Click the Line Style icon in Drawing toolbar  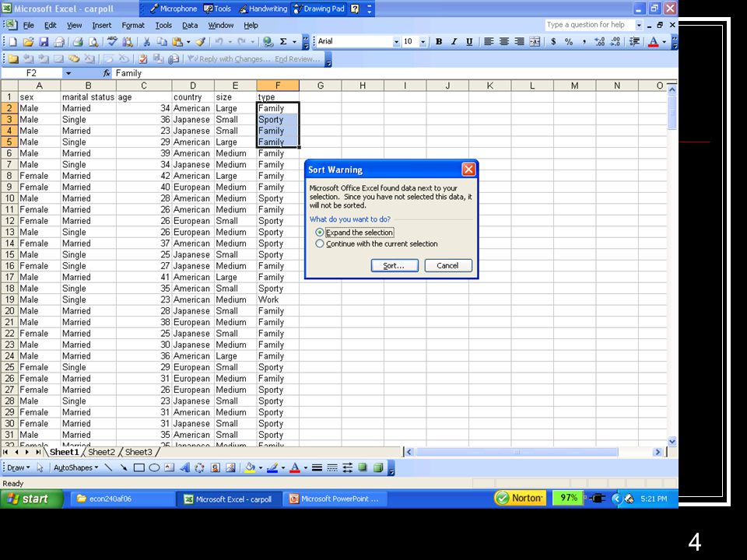[317, 467]
